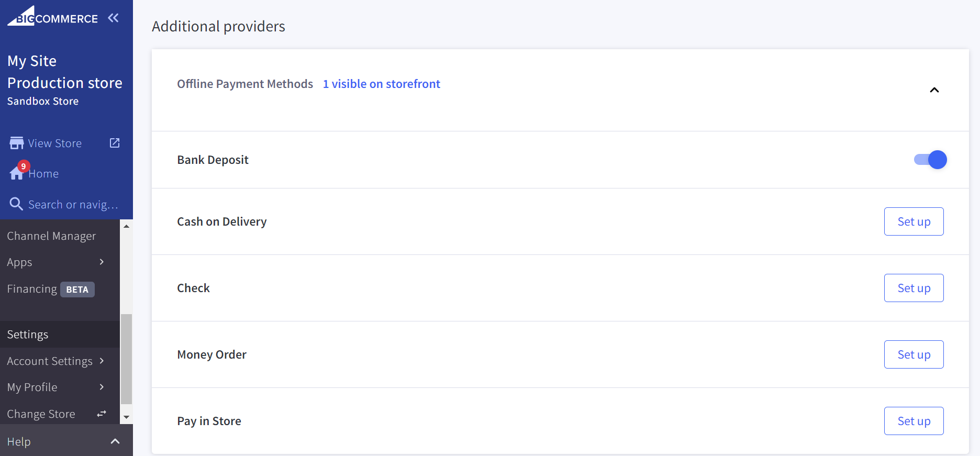Click the Home icon with notification badge
Viewport: 980px width, 456px height.
point(17,173)
